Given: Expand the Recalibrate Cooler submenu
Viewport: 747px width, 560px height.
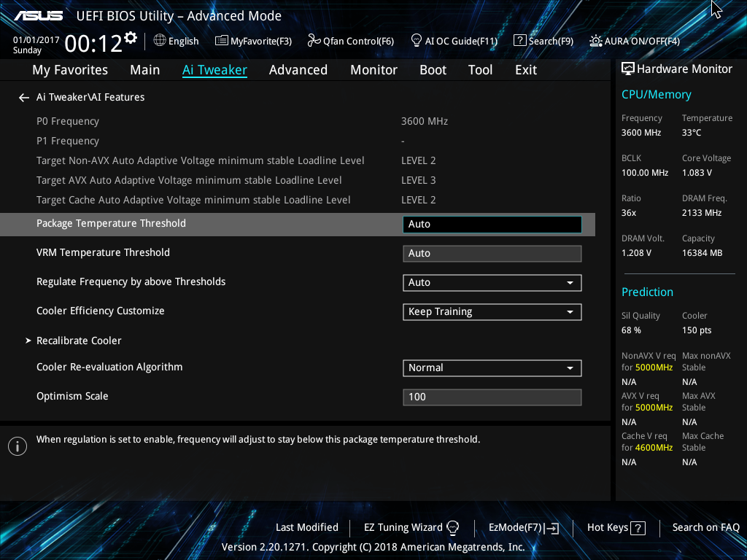Looking at the screenshot, I should coord(79,341).
